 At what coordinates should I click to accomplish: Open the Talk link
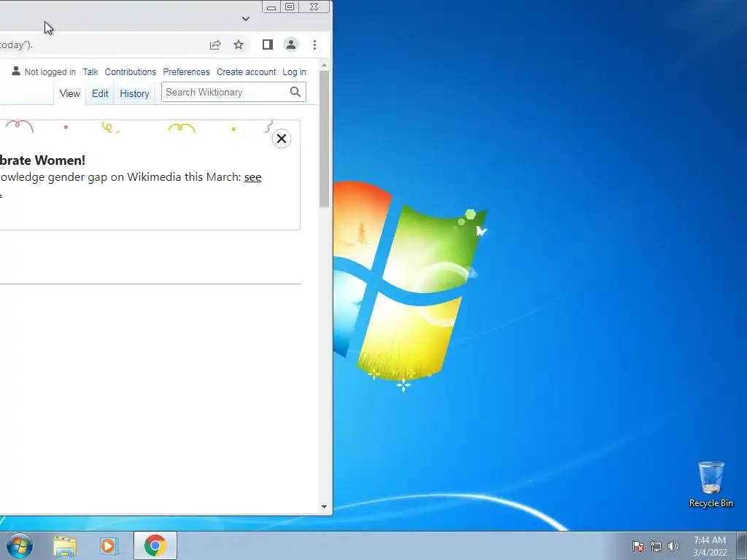[90, 72]
